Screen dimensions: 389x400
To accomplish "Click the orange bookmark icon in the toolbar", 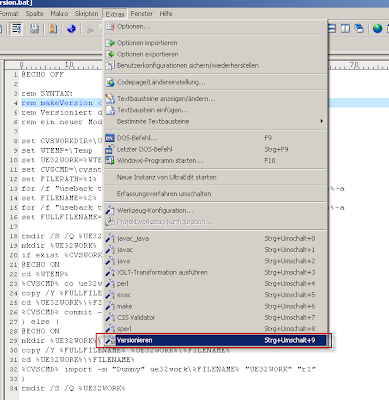I will pyautogui.click(x=53, y=29).
